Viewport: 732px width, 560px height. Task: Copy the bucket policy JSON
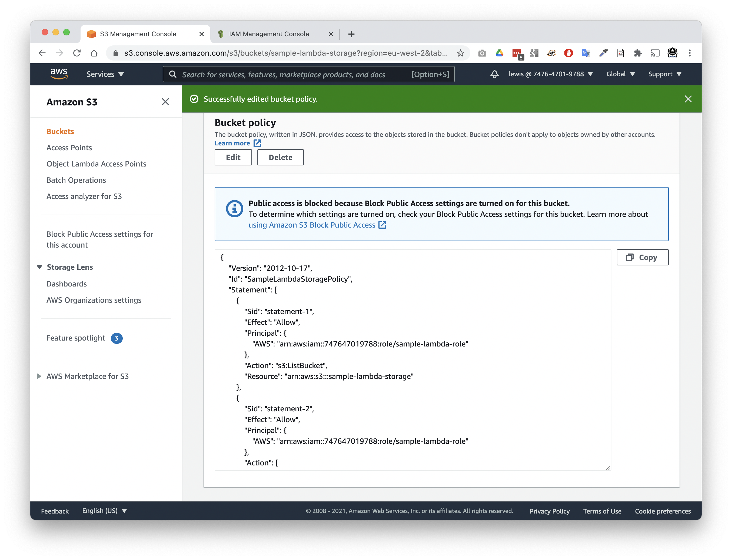pyautogui.click(x=642, y=257)
